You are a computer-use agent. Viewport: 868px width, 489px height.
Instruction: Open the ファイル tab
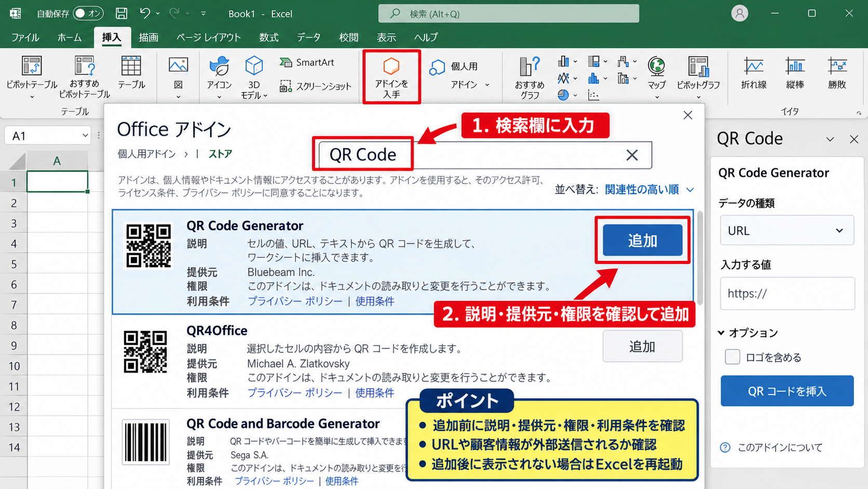pos(25,37)
